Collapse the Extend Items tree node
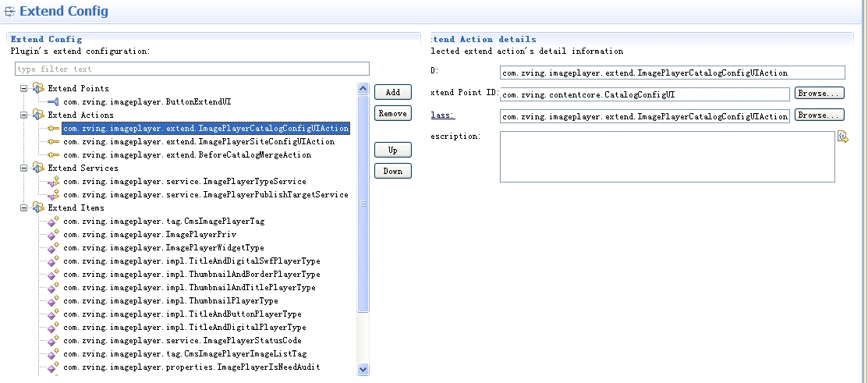Image resolution: width=868 pixels, height=383 pixels. (x=24, y=207)
